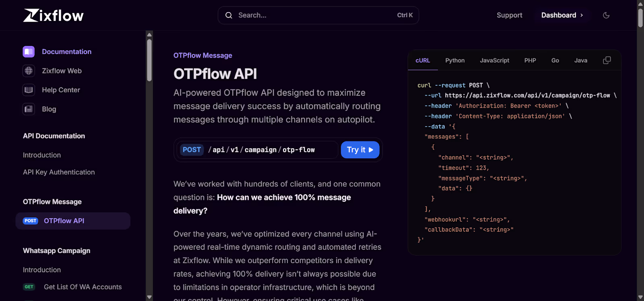The width and height of the screenshot is (644, 301).
Task: Switch to the Java tab
Action: pos(580,60)
